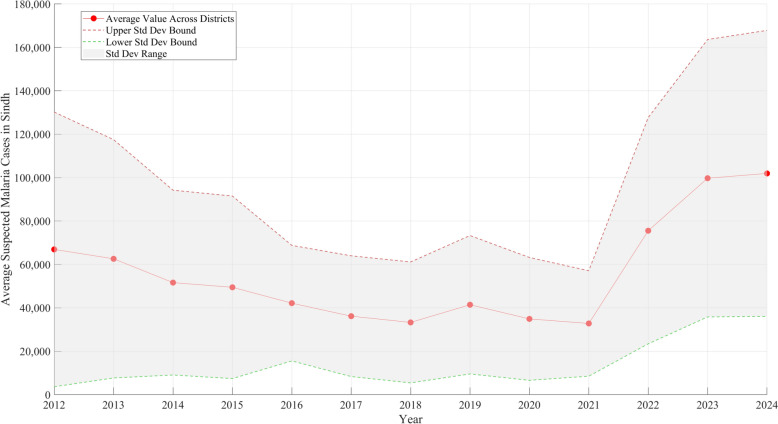Click the 2015 x-axis tick label
The height and width of the screenshot is (424, 778).
click(x=232, y=405)
